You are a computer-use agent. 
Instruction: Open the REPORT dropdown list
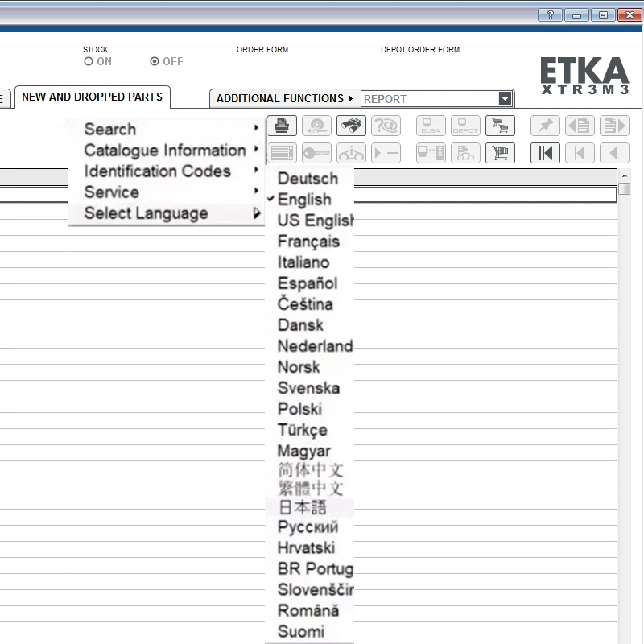point(505,98)
